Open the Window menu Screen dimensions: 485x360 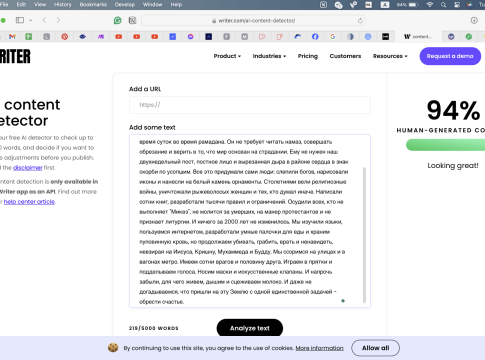point(152,5)
